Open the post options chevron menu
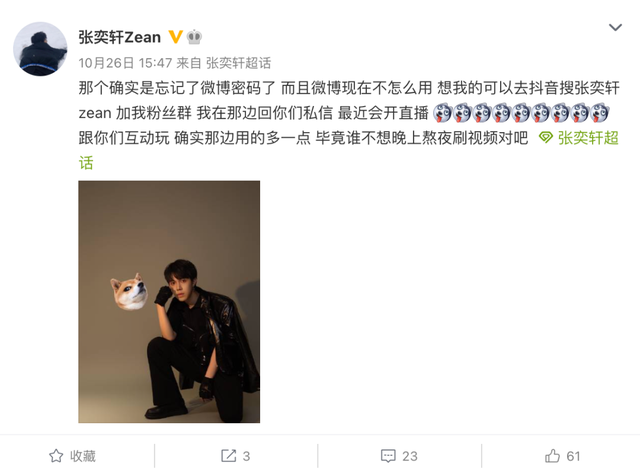The height and width of the screenshot is (470, 640). coord(615,28)
